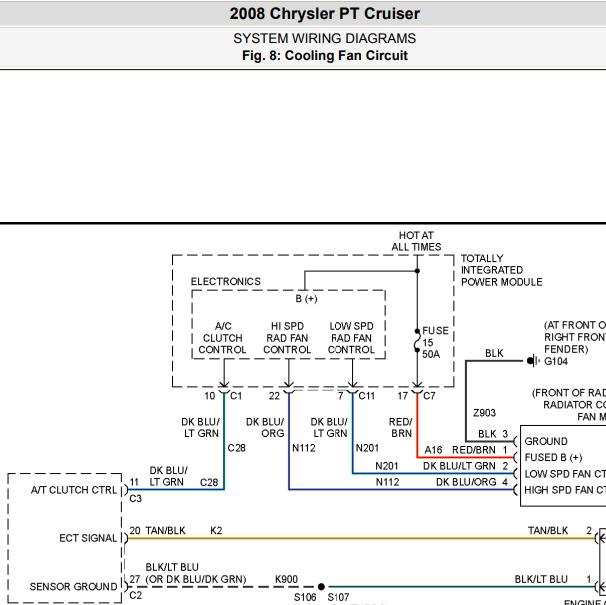Viewport: 606px width, 605px height.
Task: Click 'N112' label on horizontal blue wire
Action: [387, 482]
